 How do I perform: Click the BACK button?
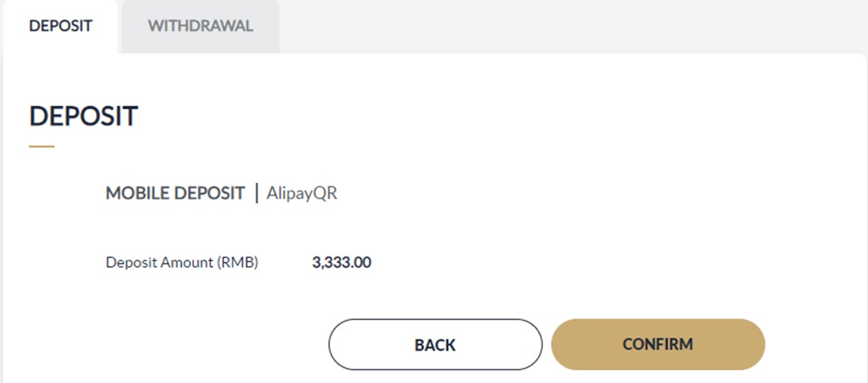tap(435, 344)
